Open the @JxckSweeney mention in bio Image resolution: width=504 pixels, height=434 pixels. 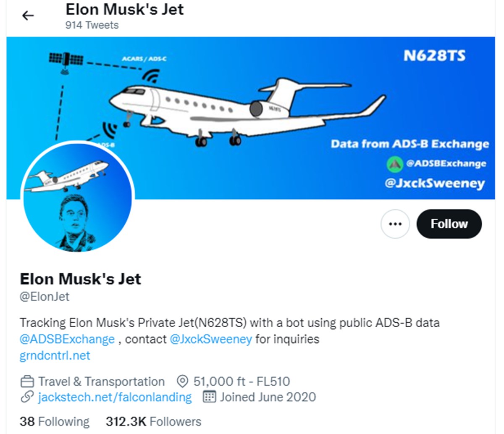(x=210, y=339)
